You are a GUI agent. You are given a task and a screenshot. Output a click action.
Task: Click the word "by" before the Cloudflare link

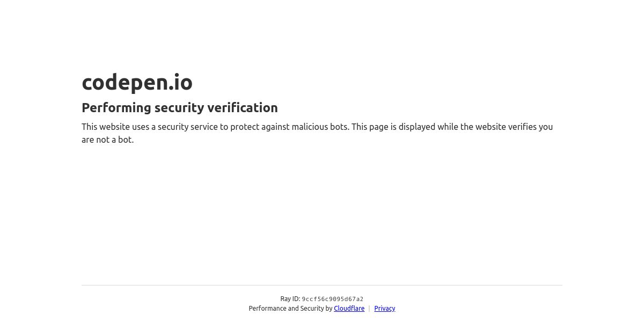329,309
